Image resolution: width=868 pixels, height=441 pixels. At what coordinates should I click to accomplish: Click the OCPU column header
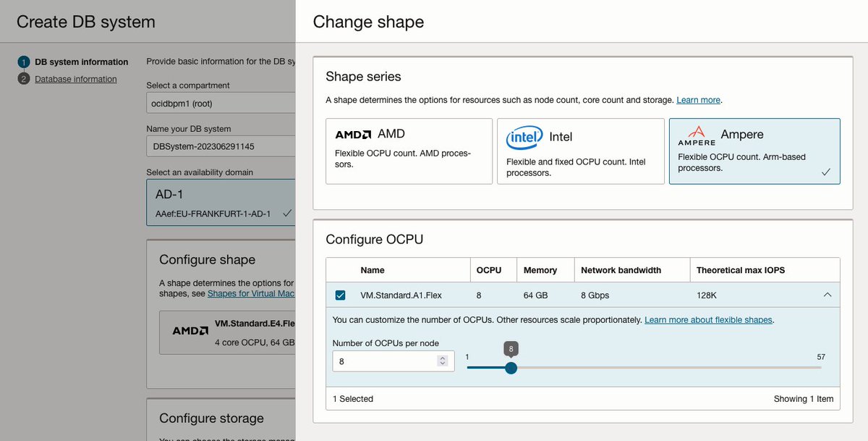point(489,270)
